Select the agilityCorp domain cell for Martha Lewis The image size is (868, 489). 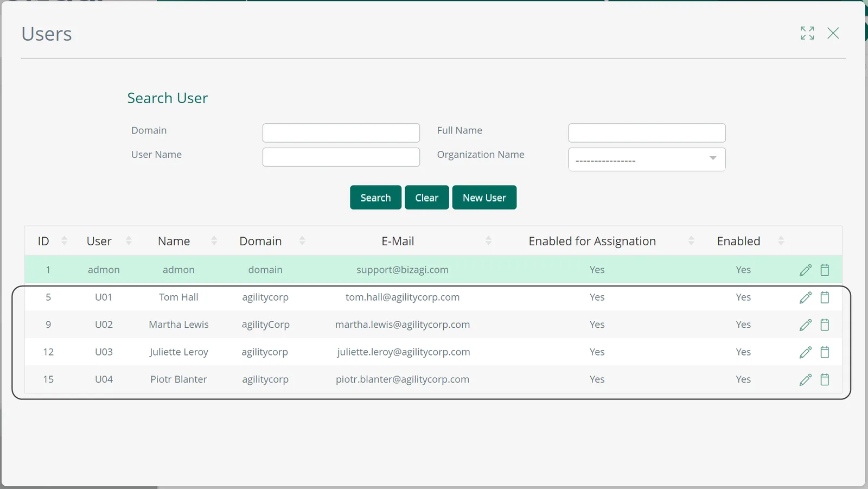point(265,325)
